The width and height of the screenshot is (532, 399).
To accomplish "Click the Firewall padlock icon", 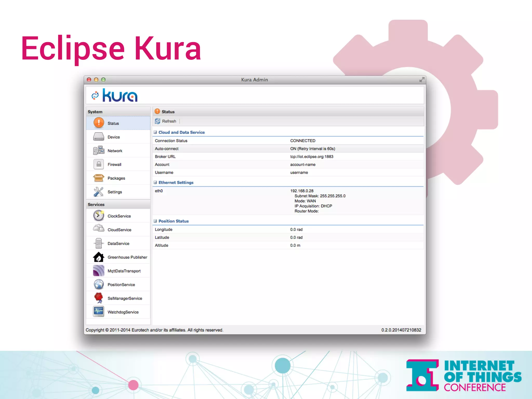I will pyautogui.click(x=99, y=164).
